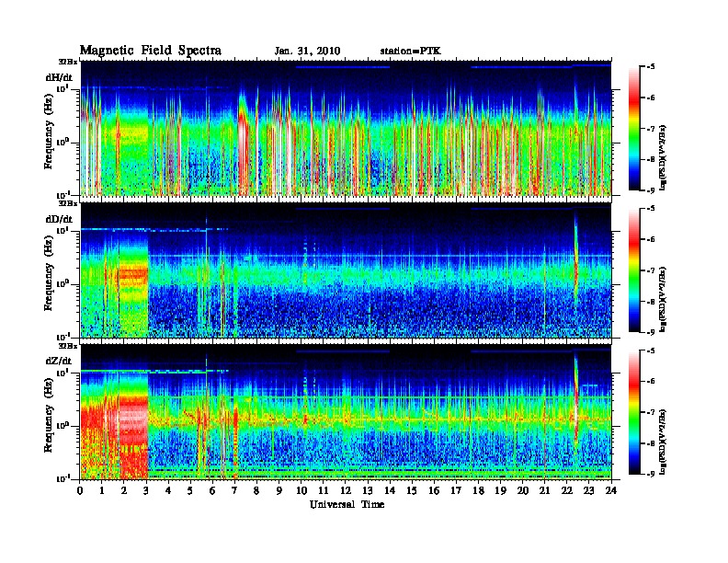Click hour tick label "15" on the time axis
The height and width of the screenshot is (563, 728).
pos(412,491)
